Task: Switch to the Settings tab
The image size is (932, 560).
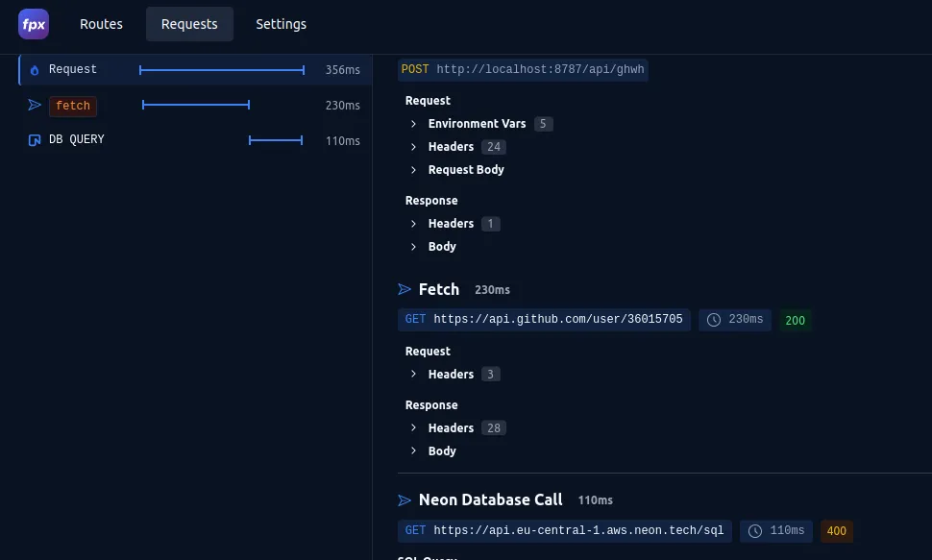Action: point(281,24)
